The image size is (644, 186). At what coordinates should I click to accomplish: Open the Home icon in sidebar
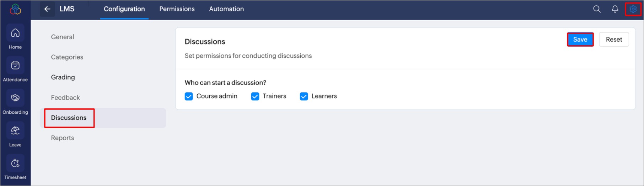(x=15, y=33)
